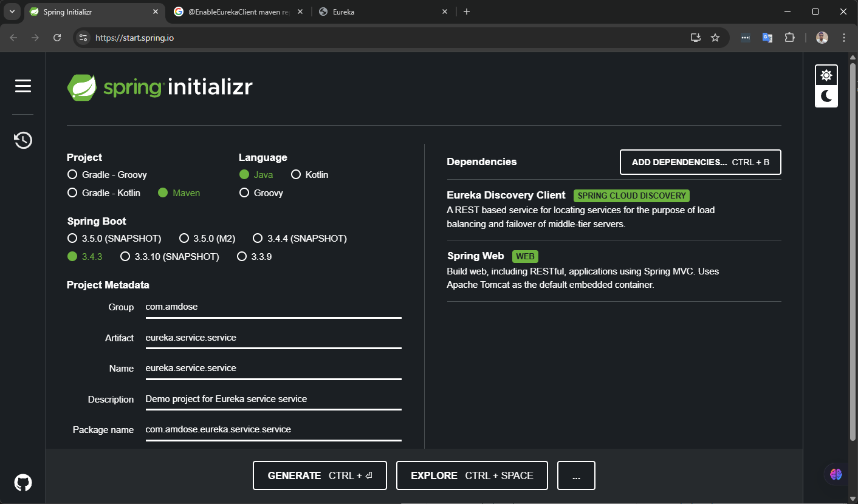Click the browser back arrow

pyautogui.click(x=13, y=38)
